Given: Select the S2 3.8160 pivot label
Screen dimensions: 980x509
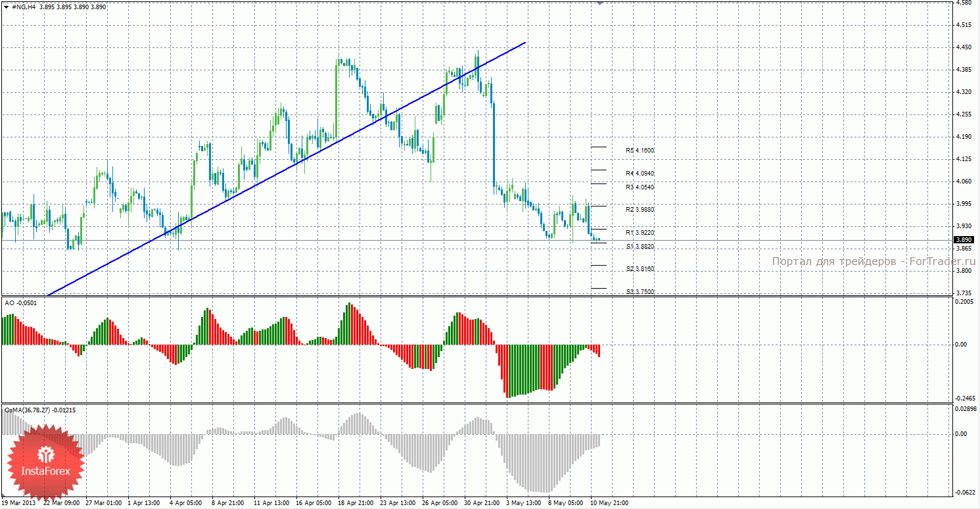Looking at the screenshot, I should [640, 269].
